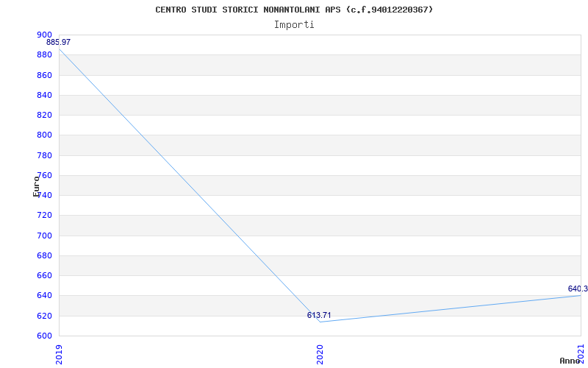Screen dimensions: 588x368
Task: Click the 2020 x-axis label
Action: (320, 355)
